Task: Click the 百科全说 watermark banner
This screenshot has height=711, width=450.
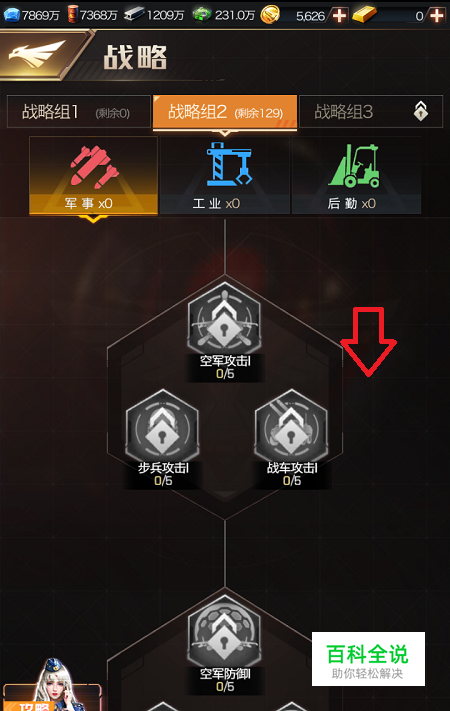Action: point(368,659)
